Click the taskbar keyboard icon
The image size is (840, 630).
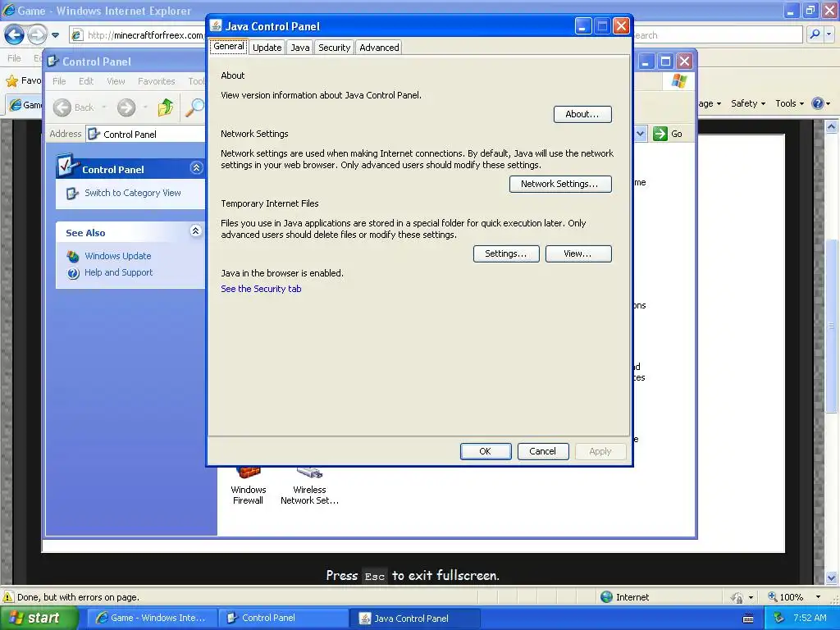[x=748, y=619]
